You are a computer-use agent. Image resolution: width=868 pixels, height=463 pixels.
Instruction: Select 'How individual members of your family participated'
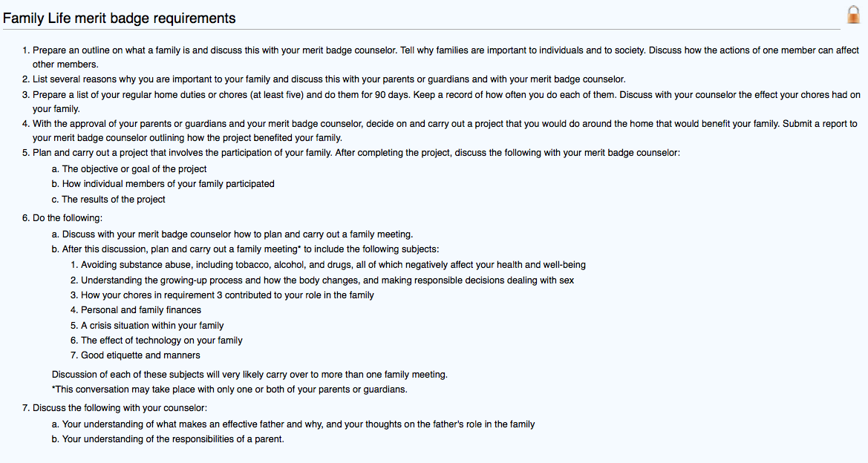168,184
